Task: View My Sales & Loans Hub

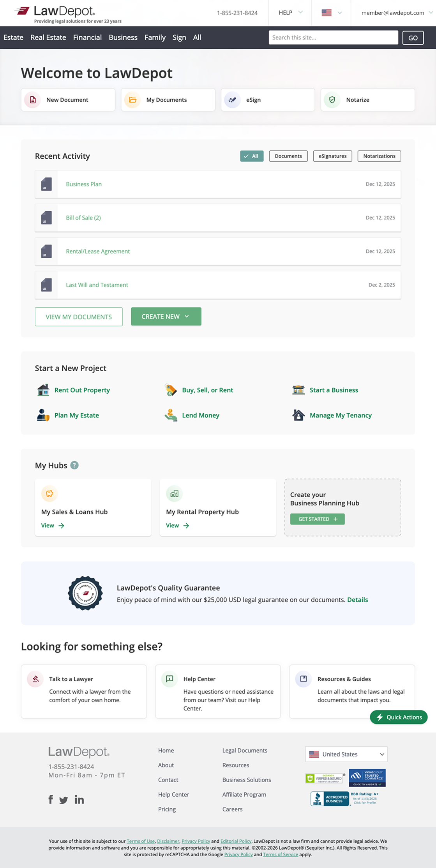Action: (x=53, y=525)
